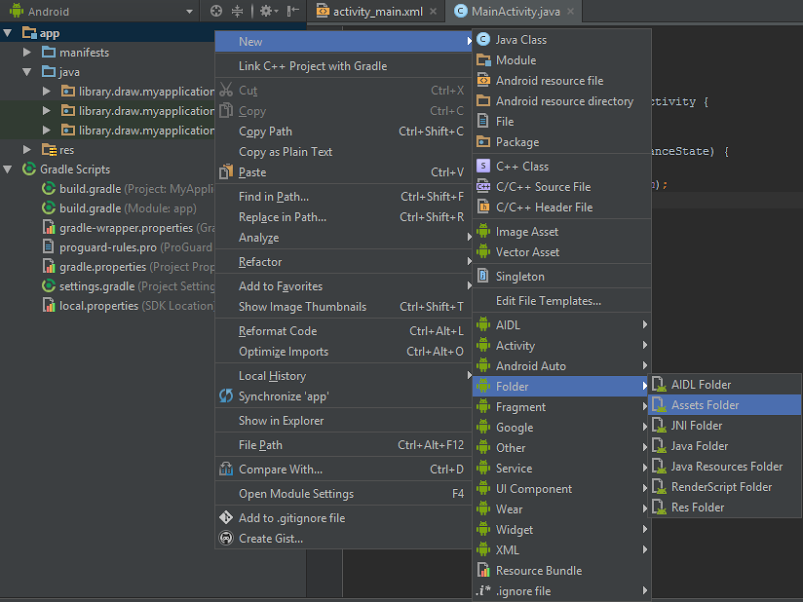
Task: Select gradle-wrapper.properties file
Action: [x=128, y=228]
